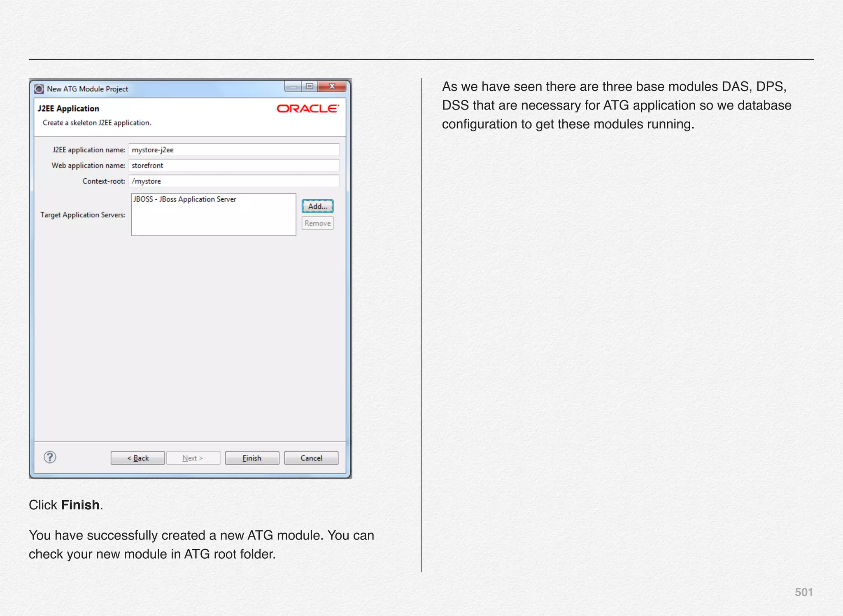This screenshot has width=843, height=616.
Task: Close the New ATG Module Project dialog
Action: pos(332,86)
